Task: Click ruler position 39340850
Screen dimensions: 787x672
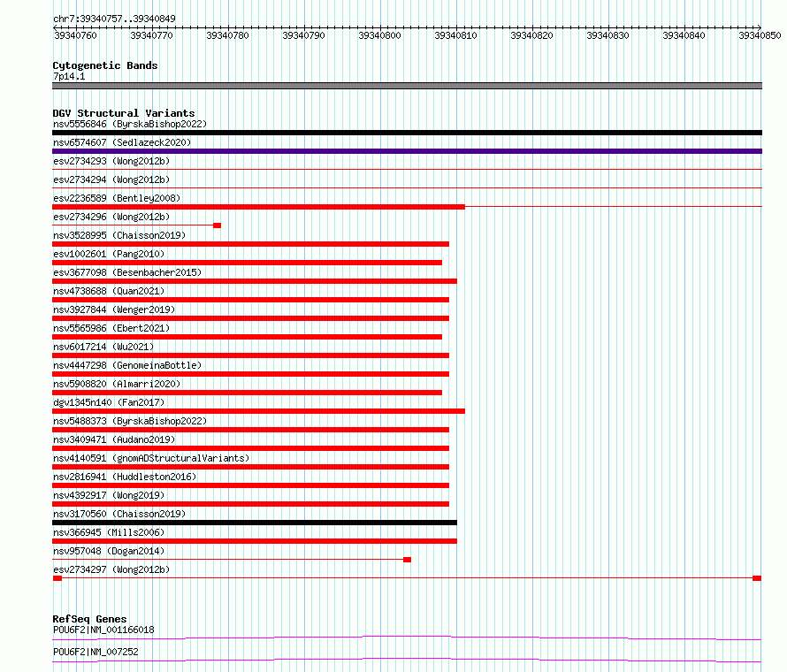Action: click(760, 35)
